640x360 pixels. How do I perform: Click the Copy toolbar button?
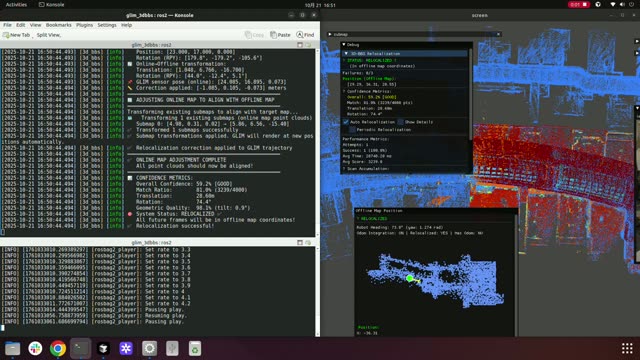254,35
